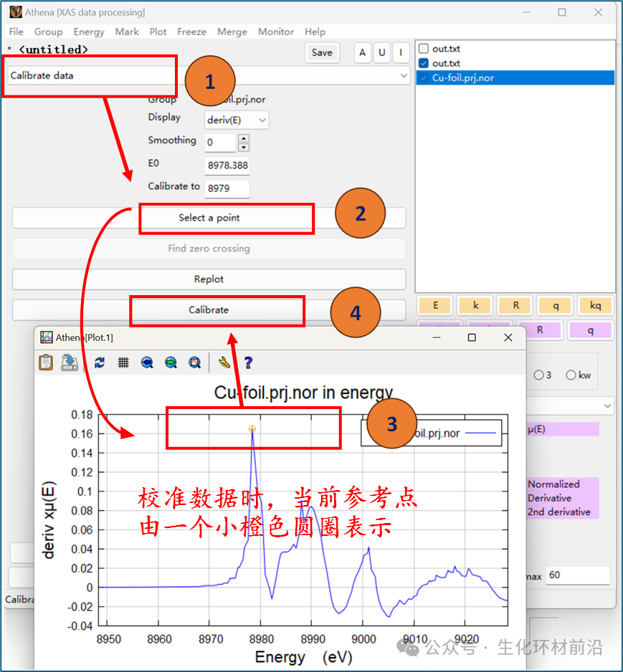Click the Save button
Image resolution: width=623 pixels, height=672 pixels.
tap(322, 53)
